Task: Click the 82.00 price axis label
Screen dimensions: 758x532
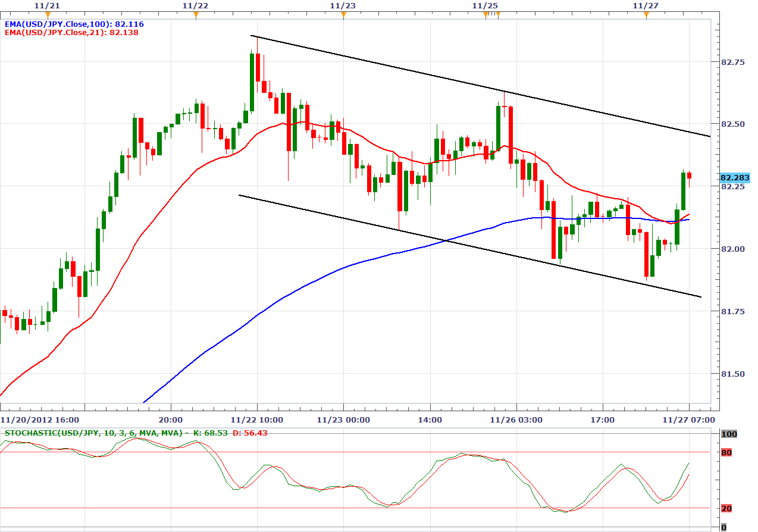Action: (x=732, y=249)
